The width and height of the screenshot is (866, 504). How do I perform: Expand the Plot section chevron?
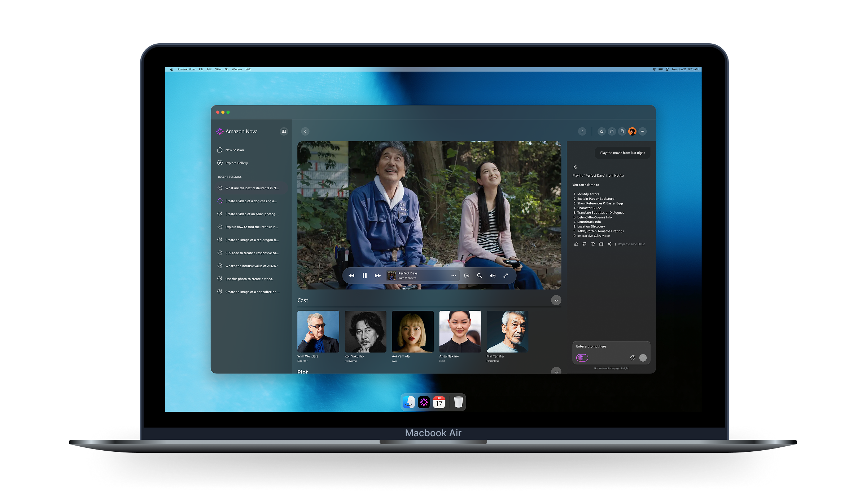coord(556,371)
